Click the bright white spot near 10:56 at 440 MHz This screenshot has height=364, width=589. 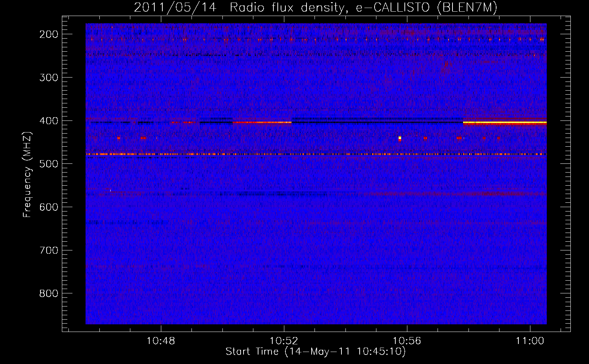click(400, 138)
